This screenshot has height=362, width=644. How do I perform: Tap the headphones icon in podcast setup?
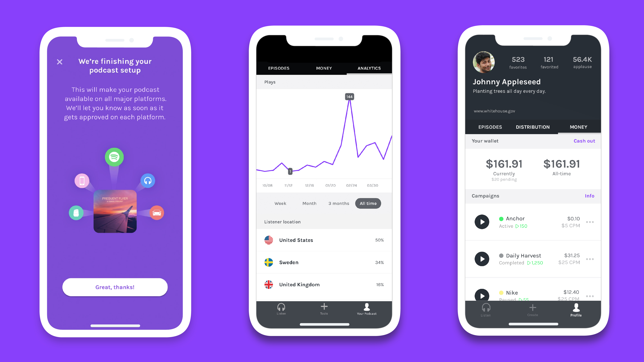click(148, 180)
